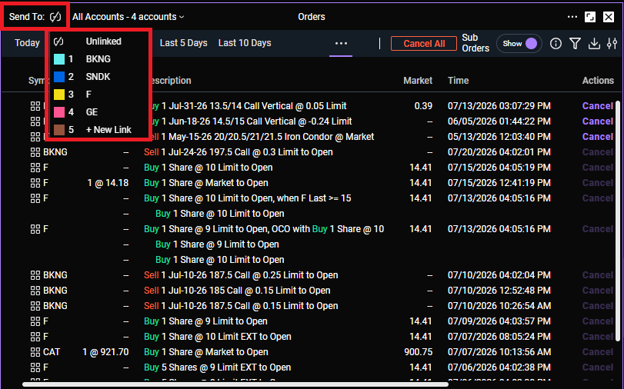The width and height of the screenshot is (624, 389).
Task: Click grid icon of the F Last >= 15 conditional row
Action: (x=35, y=198)
